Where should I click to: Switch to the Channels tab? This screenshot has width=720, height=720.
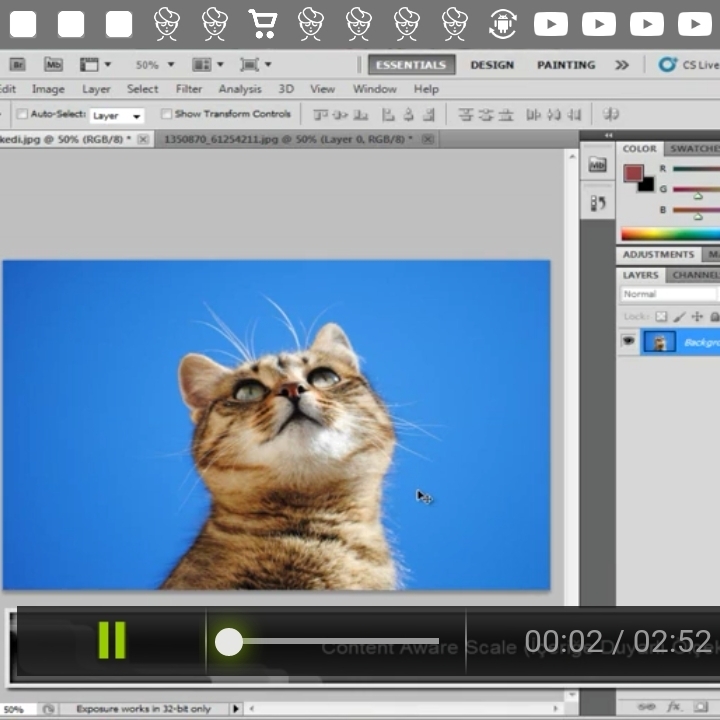click(x=693, y=275)
